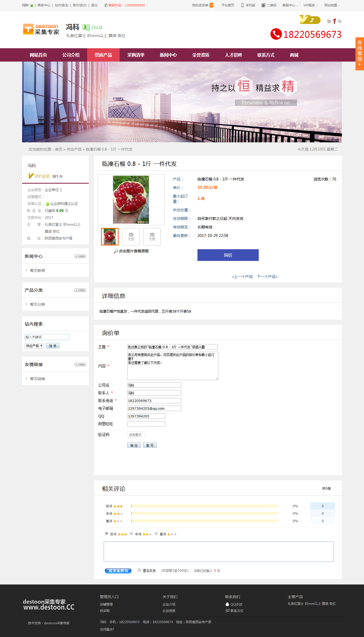Select the 中评 radio button
The width and height of the screenshot is (364, 637).
[131, 533]
